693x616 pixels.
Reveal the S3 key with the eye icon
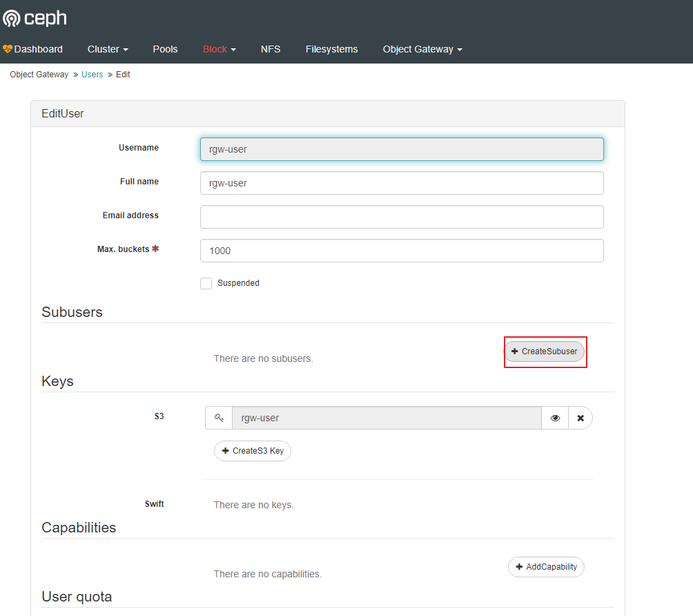(555, 418)
